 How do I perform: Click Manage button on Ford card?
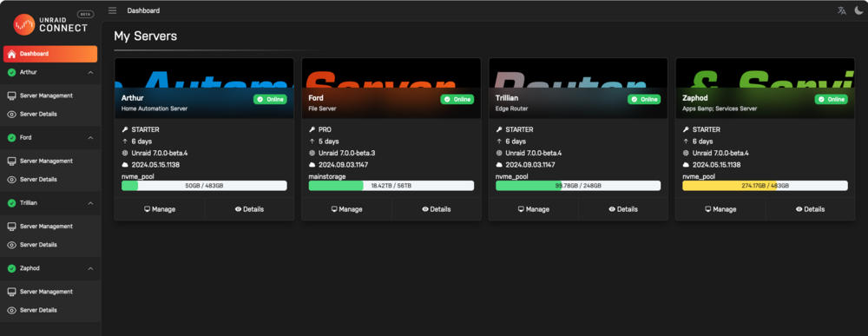(346, 209)
